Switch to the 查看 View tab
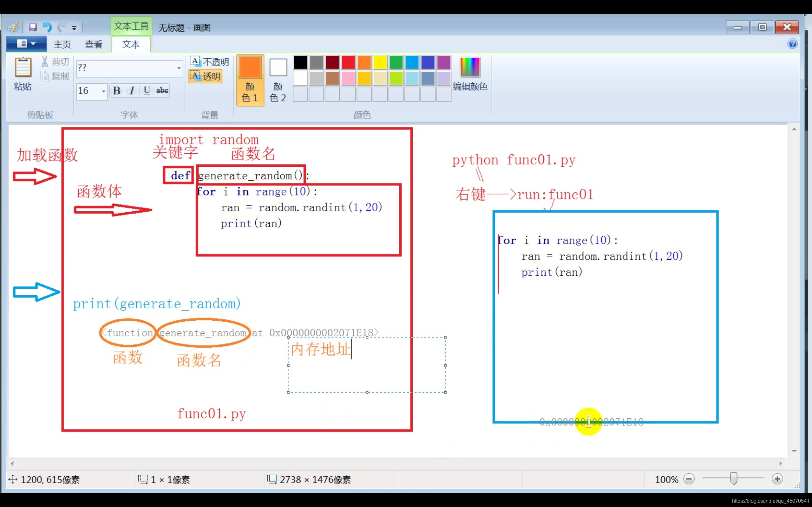This screenshot has width=812, height=507. click(93, 44)
